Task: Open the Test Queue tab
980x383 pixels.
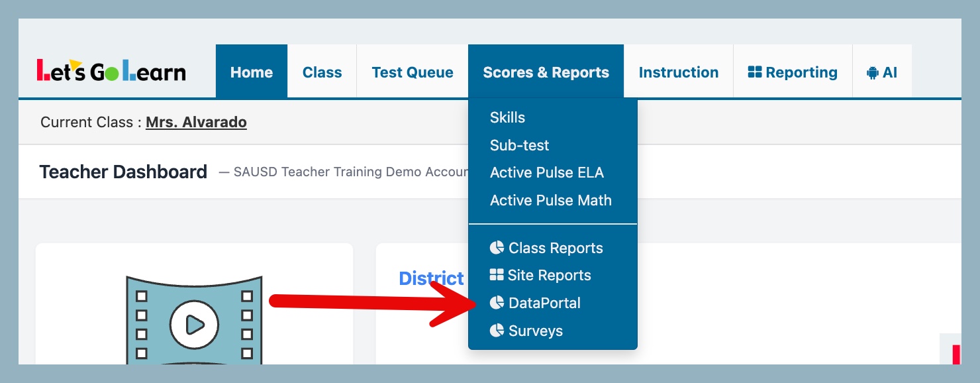Action: coord(413,72)
